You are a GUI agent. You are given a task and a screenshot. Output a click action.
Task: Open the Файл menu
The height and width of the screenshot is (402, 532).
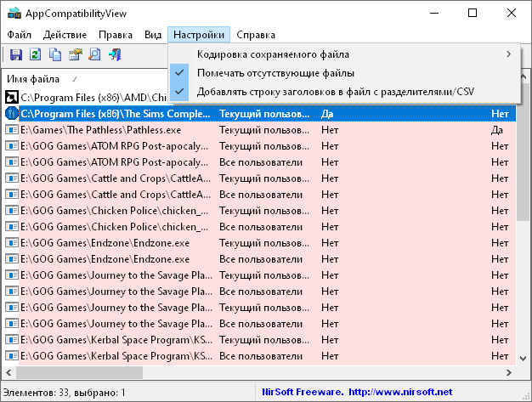pos(20,35)
